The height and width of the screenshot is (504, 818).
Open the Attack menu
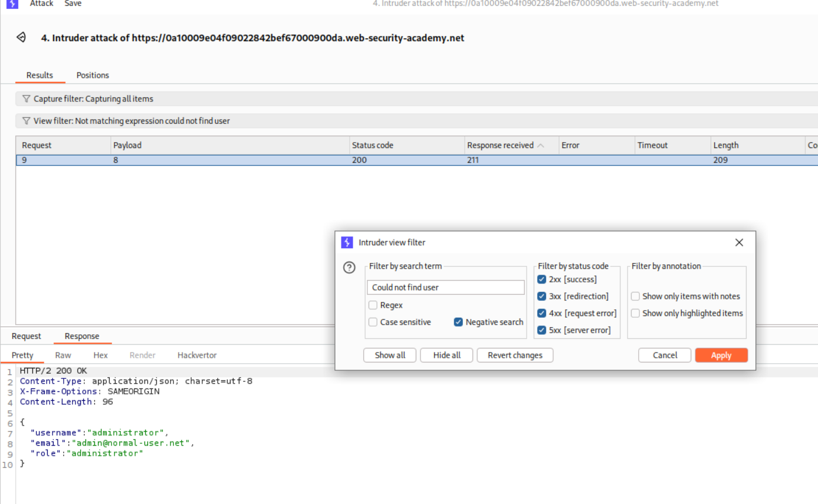[41, 4]
